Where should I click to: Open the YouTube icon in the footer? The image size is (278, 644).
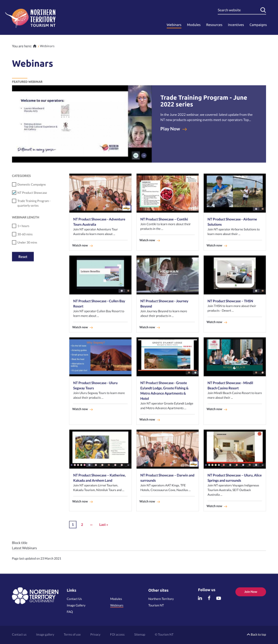tap(219, 598)
